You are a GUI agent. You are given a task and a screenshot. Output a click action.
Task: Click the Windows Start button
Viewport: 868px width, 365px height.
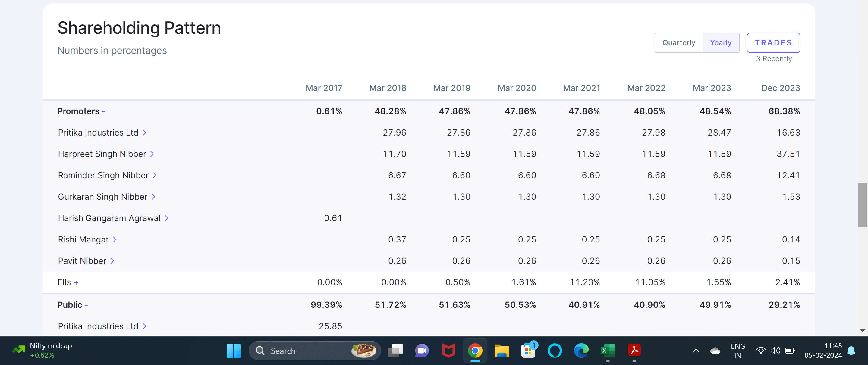pyautogui.click(x=233, y=351)
